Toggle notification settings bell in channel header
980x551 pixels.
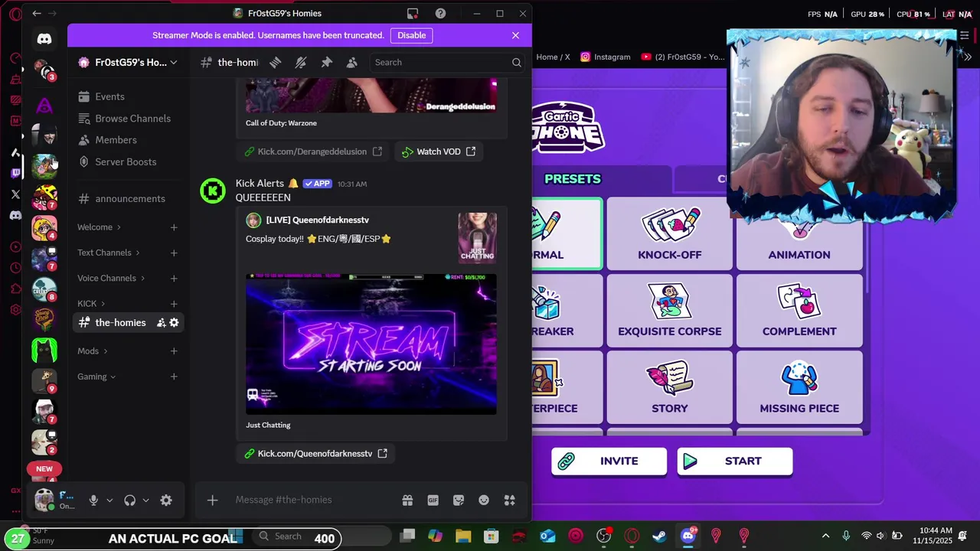[x=301, y=63]
